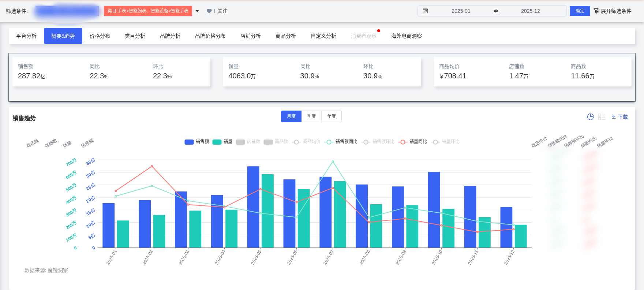This screenshot has height=290, width=644.
Task: Switch to the table list view icon
Action: pos(602,117)
